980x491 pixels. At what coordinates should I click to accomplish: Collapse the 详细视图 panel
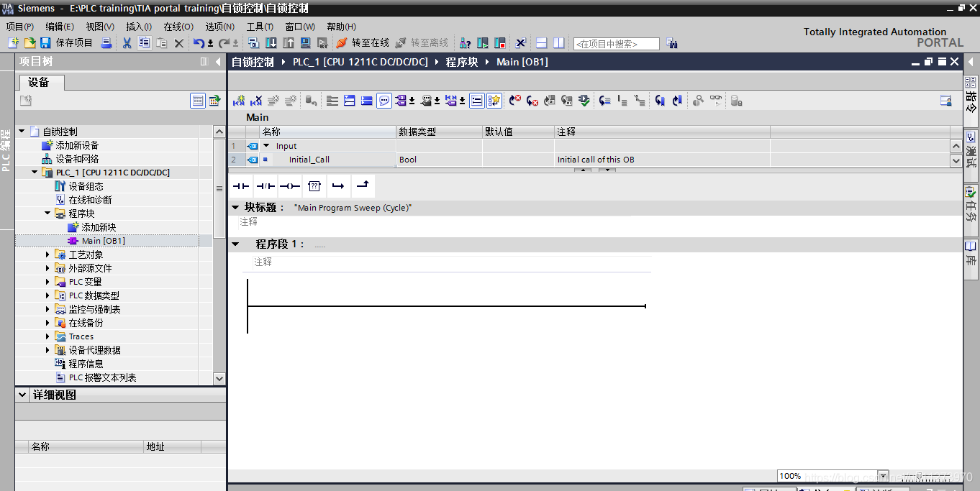(23, 395)
